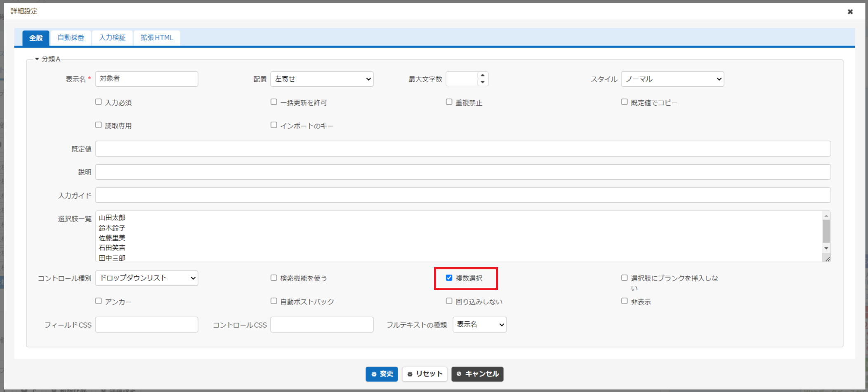The image size is (868, 392).
Task: Uncheck the 複数選択 checkbox
Action: click(x=449, y=278)
